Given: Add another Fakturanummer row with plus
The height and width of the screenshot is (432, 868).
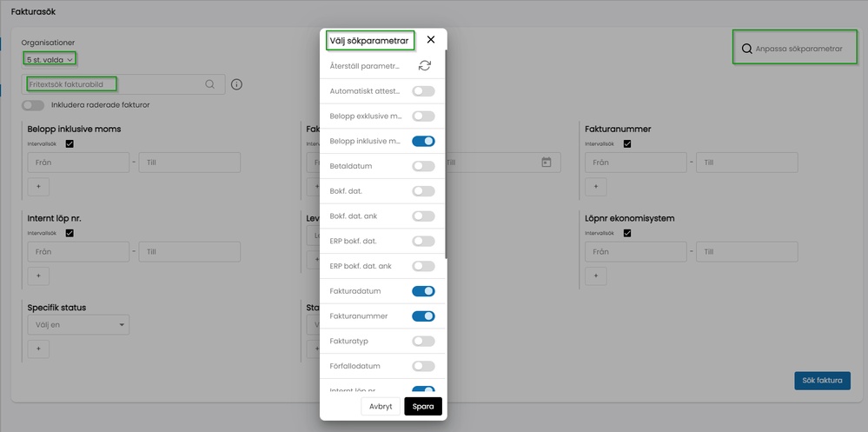Looking at the screenshot, I should (595, 186).
